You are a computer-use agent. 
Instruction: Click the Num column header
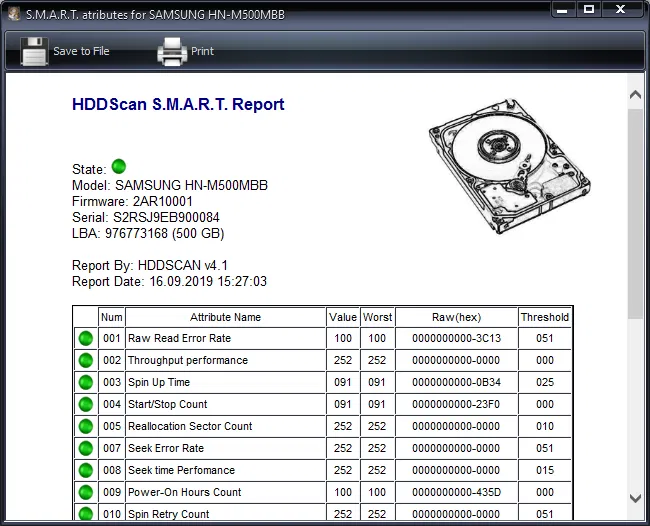point(112,317)
